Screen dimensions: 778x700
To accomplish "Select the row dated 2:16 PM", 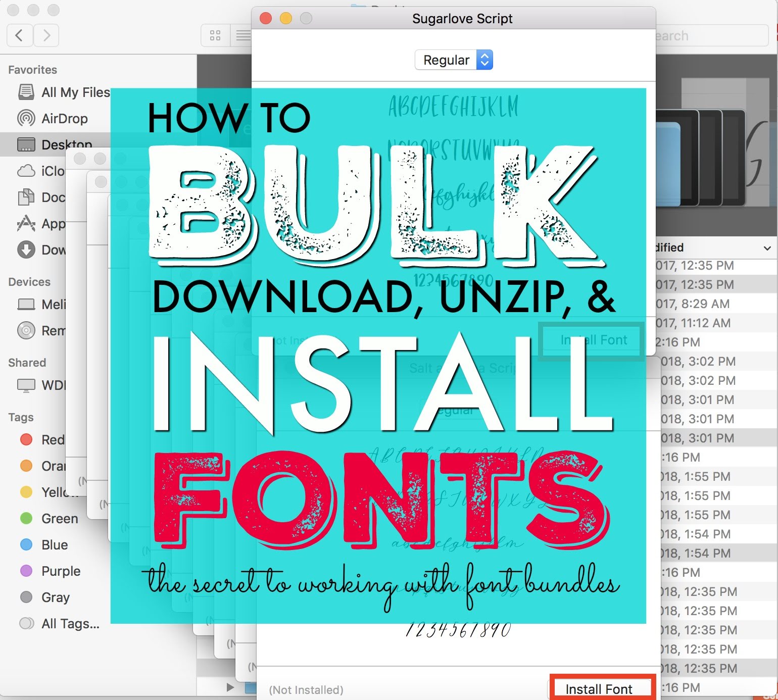I will (x=716, y=342).
